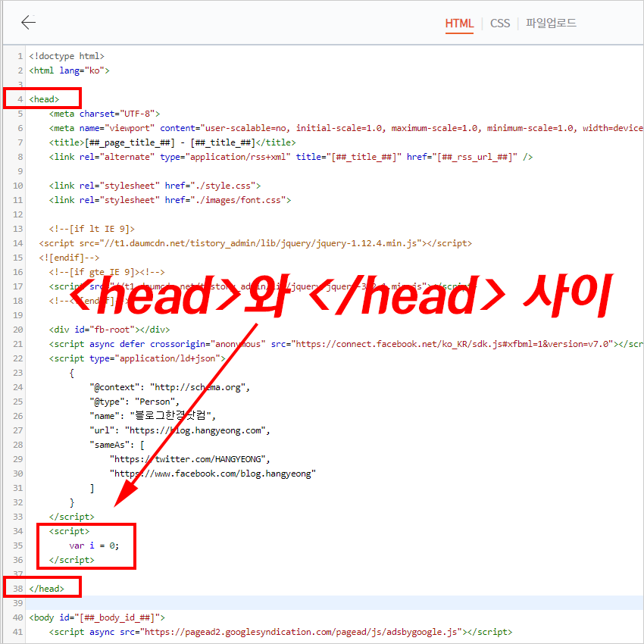644x644 pixels.
Task: Click the <!--[if lt IE 9]> comment
Action: coord(92,229)
